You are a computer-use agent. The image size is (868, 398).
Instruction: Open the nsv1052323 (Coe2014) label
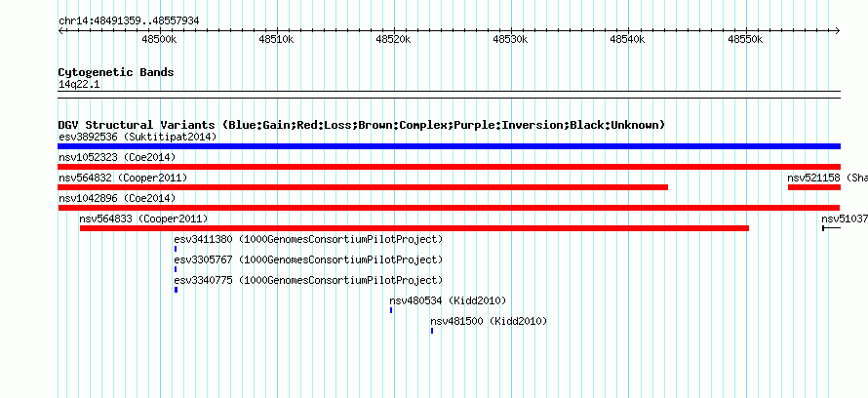[x=117, y=157]
